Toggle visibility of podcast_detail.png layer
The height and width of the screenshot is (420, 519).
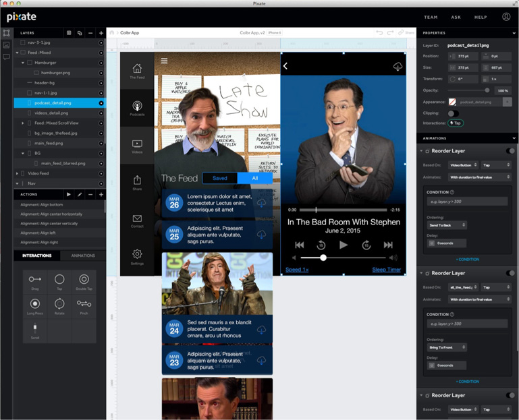(101, 103)
